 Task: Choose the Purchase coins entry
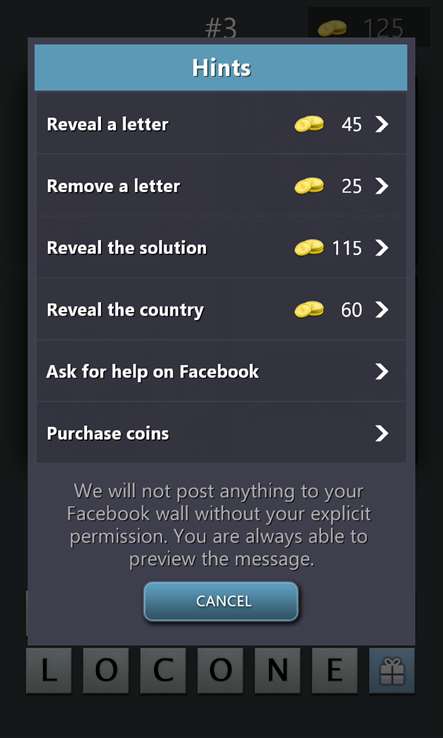(x=221, y=433)
